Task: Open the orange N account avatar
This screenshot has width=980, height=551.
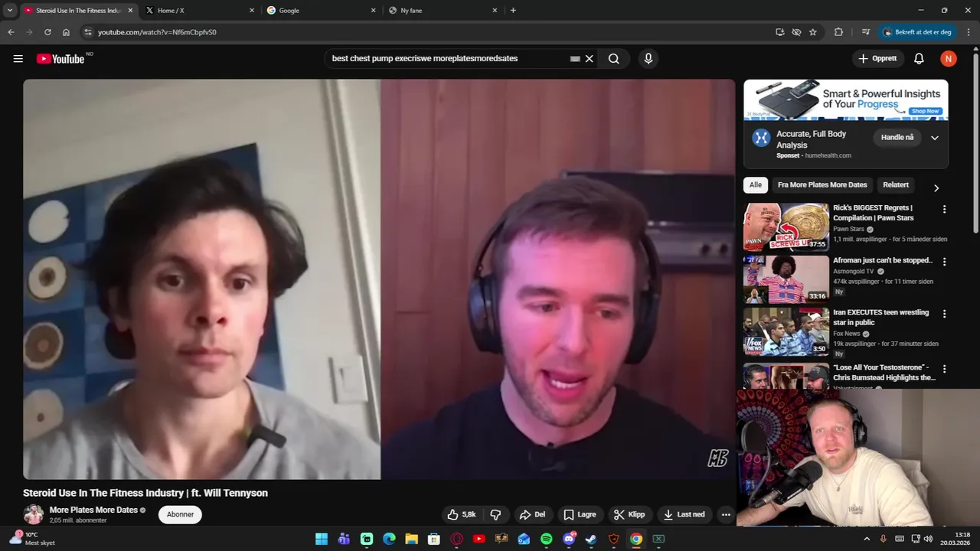Action: point(949,59)
